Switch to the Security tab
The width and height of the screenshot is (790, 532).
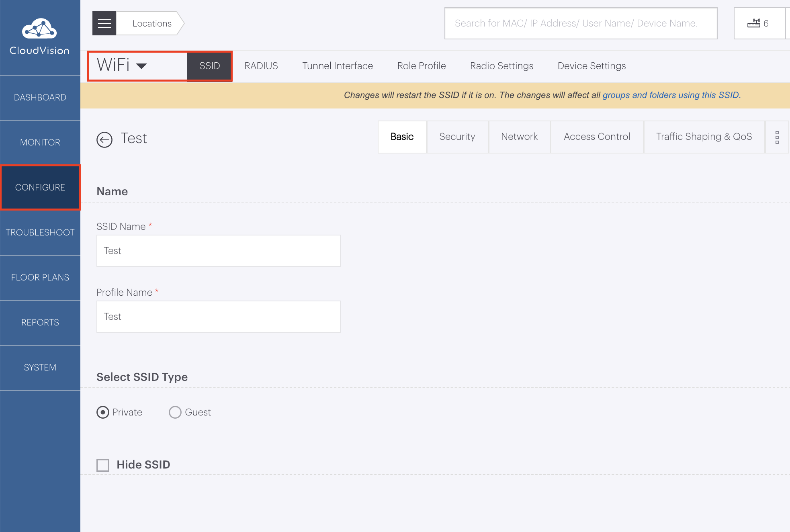[x=457, y=137]
